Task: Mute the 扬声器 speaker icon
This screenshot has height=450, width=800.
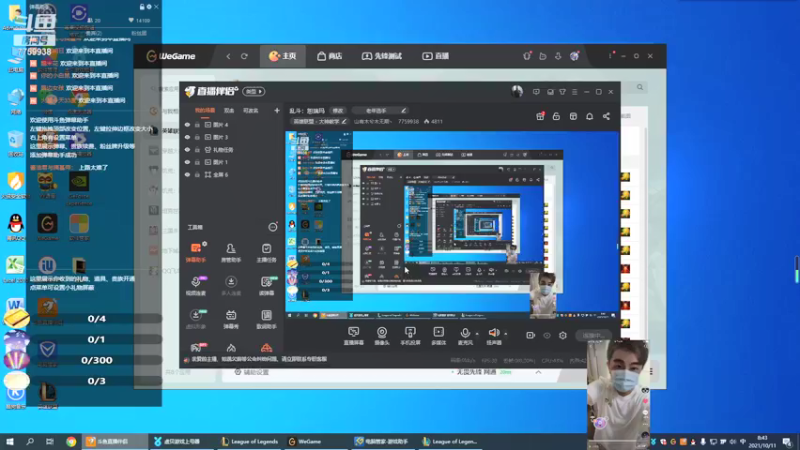Action: [493, 333]
